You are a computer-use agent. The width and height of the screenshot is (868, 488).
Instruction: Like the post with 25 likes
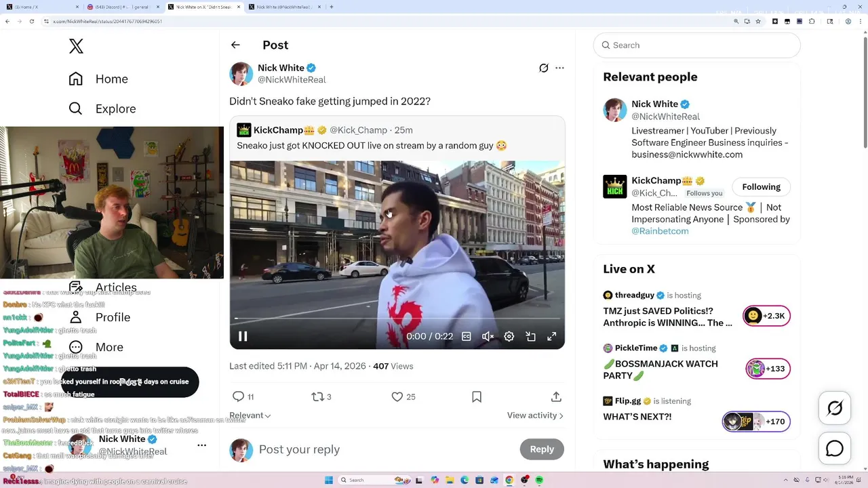pyautogui.click(x=403, y=396)
